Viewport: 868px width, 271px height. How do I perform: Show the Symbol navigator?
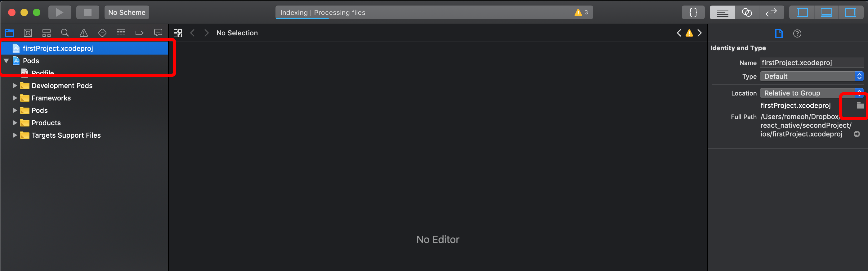47,33
